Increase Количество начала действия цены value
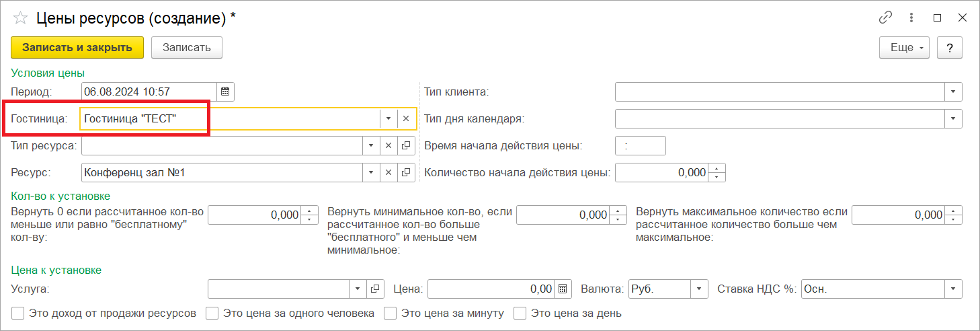Image resolution: width=980 pixels, height=331 pixels. coord(717,168)
